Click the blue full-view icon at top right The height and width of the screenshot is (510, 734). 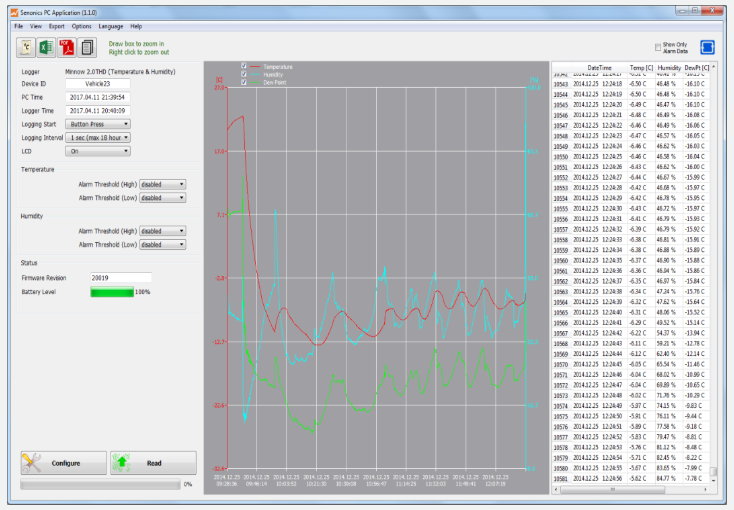pyautogui.click(x=707, y=47)
